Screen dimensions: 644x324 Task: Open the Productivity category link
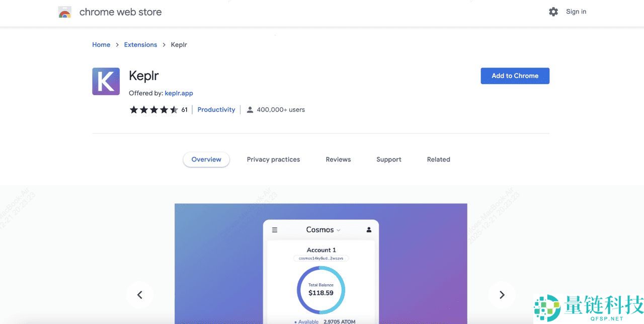[x=216, y=110]
